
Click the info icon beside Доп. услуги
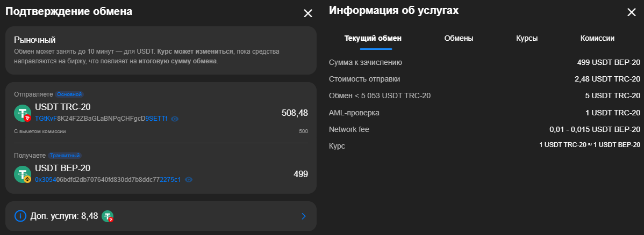(x=20, y=216)
